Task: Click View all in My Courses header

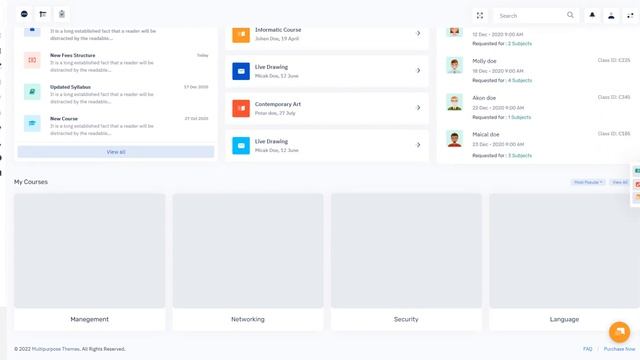Action: click(620, 182)
